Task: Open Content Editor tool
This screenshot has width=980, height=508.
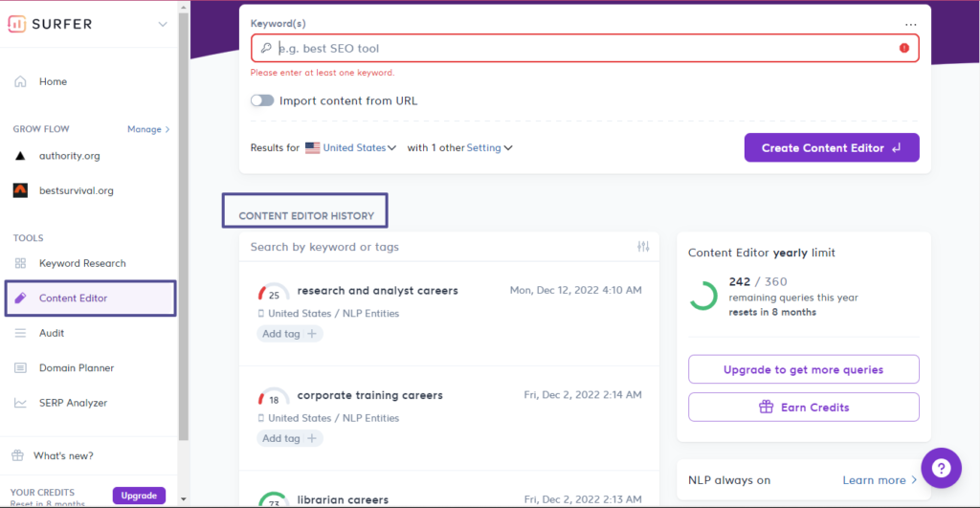Action: pos(91,298)
